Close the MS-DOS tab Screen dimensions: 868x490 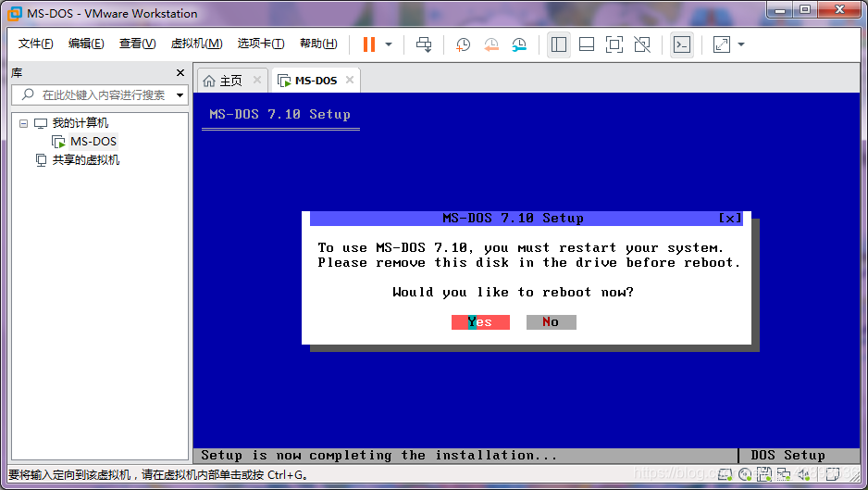point(350,80)
